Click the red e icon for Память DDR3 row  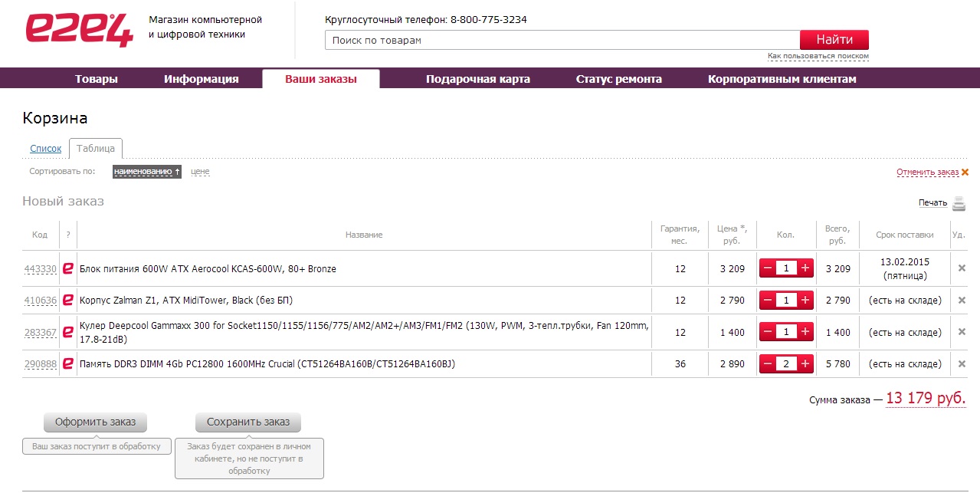pos(68,364)
